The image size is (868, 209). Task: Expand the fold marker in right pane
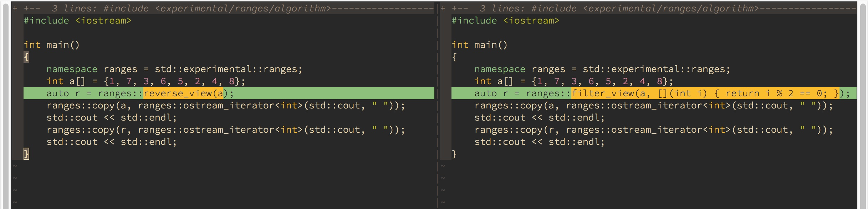coord(443,8)
